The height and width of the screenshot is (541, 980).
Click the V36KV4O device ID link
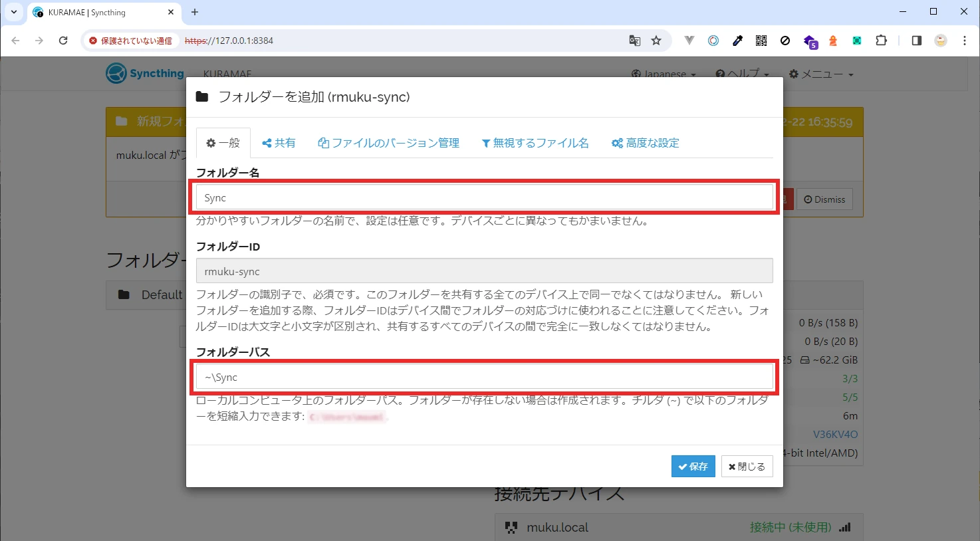(x=835, y=435)
